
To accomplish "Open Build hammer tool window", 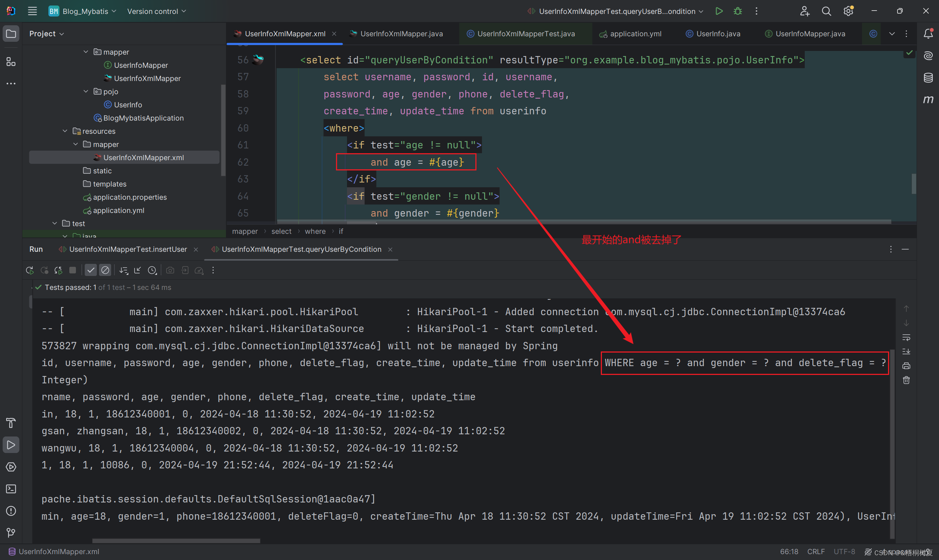I will [x=11, y=423].
